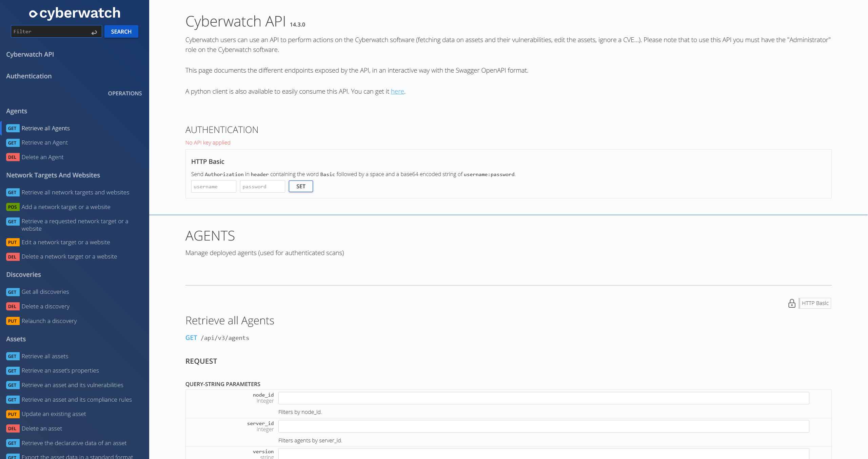Open the Authentication sidebar section
868x459 pixels.
(29, 76)
